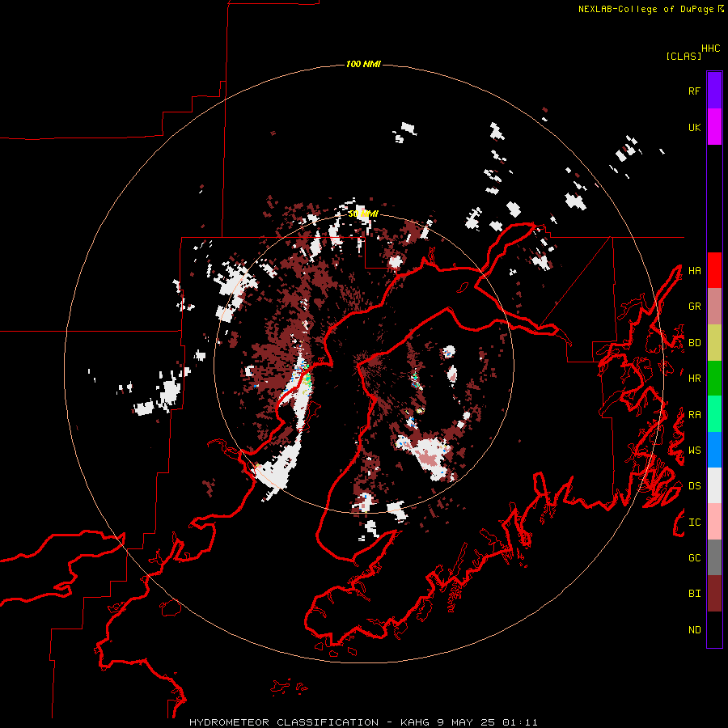The width and height of the screenshot is (728, 728).
Task: Click the IC legend label
Action: 694,522
